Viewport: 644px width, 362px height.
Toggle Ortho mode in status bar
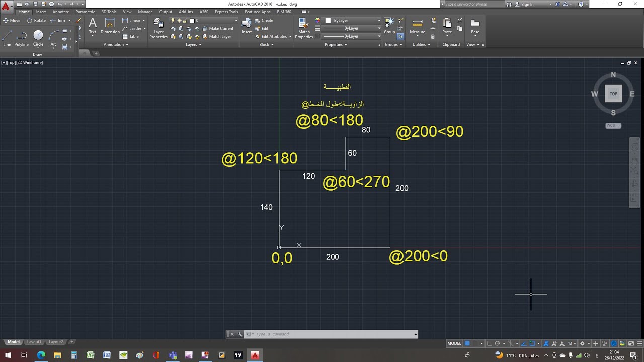coord(489,343)
